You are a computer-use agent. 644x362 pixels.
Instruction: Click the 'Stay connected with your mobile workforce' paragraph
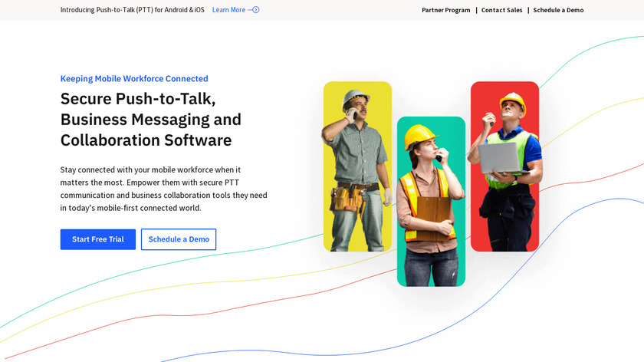(163, 189)
